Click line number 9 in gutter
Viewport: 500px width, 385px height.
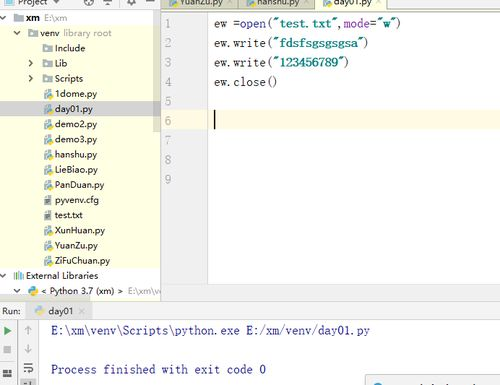tap(168, 179)
